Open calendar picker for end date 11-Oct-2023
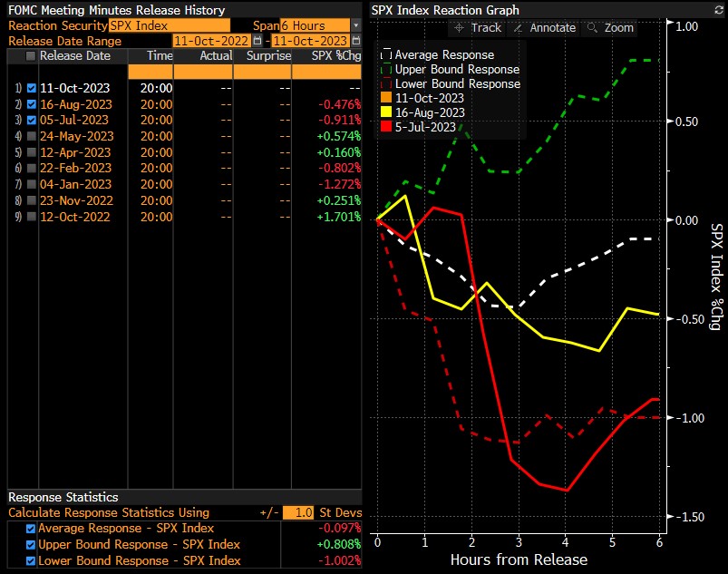The height and width of the screenshot is (574, 728). (x=355, y=41)
